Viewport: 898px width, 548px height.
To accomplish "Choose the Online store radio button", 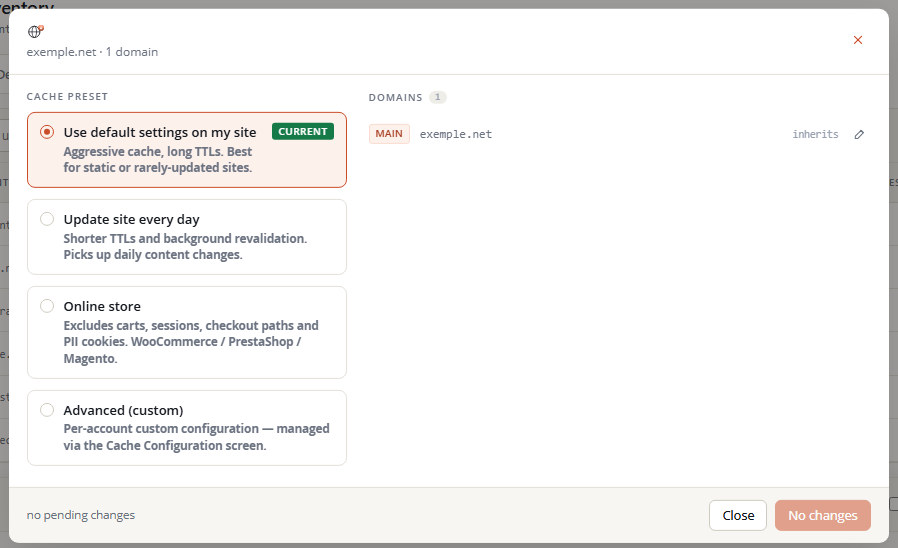I will (x=47, y=306).
